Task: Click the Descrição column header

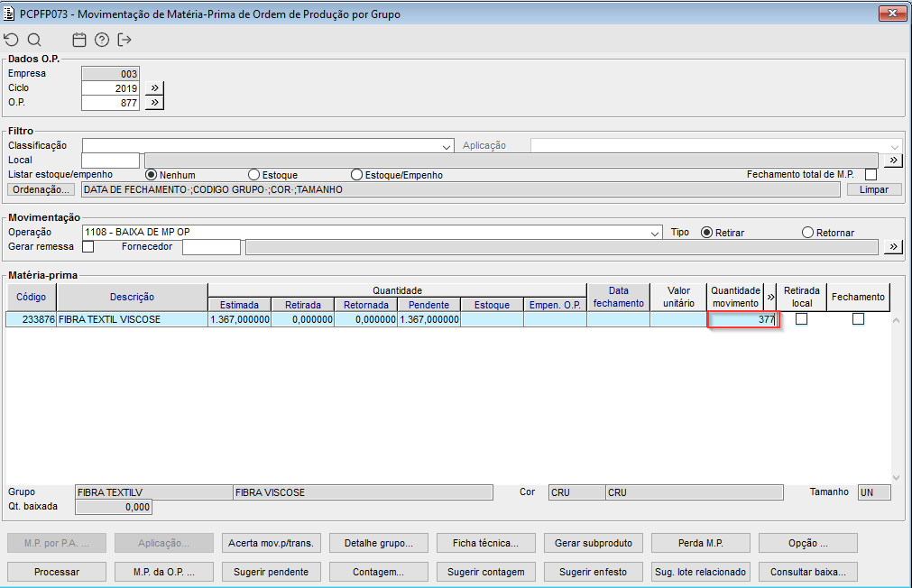Action: click(x=132, y=297)
